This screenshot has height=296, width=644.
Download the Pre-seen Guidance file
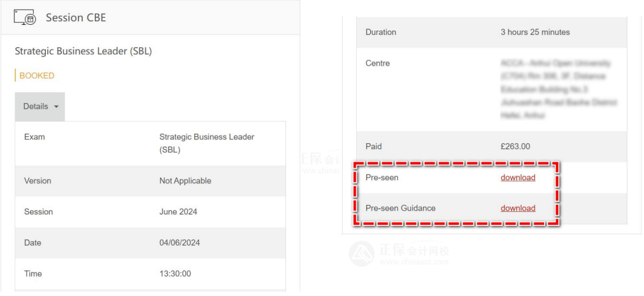point(517,208)
